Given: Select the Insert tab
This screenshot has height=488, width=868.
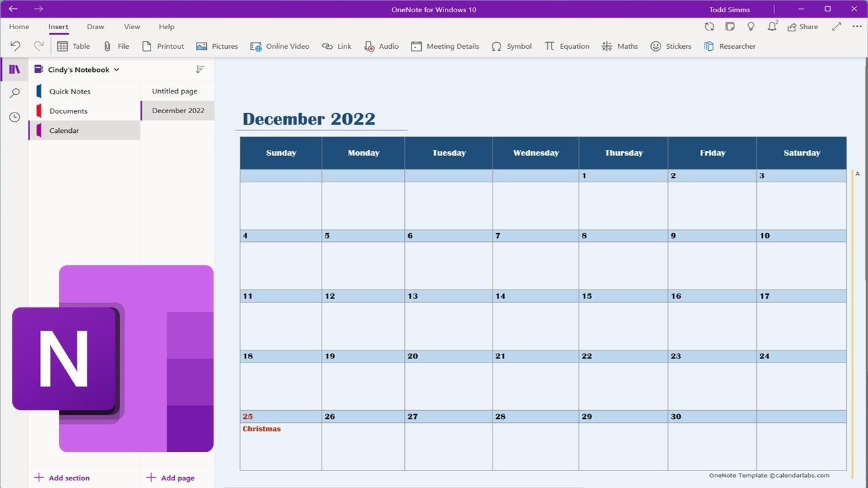Looking at the screenshot, I should (58, 26).
